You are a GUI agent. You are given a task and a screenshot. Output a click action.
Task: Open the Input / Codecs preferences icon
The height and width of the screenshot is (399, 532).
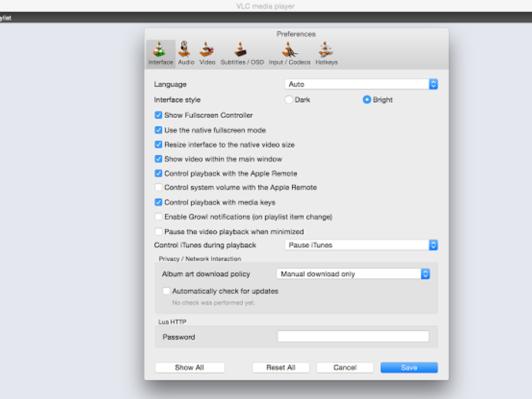(x=289, y=49)
